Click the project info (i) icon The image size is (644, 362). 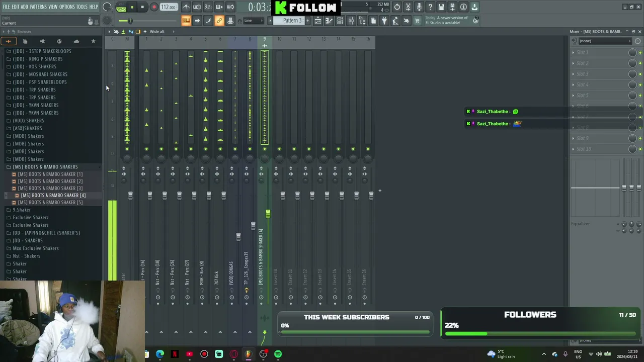tap(463, 7)
